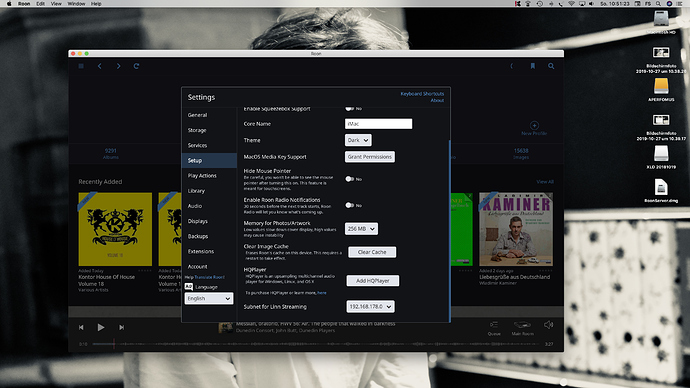Open the Macintosh HD desktop icon
Viewport: 690px width, 388px height.
(661, 18)
